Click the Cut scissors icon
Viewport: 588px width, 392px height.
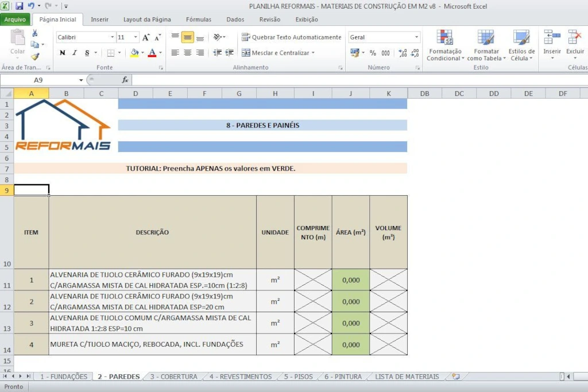click(x=35, y=33)
